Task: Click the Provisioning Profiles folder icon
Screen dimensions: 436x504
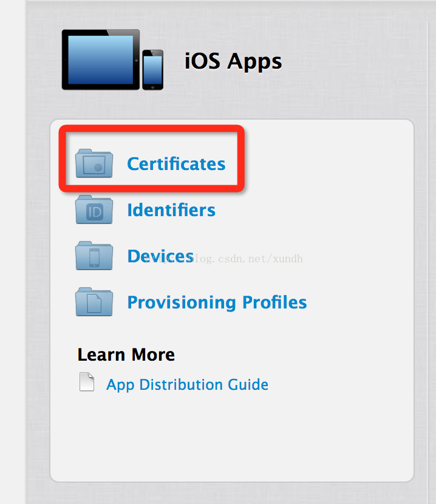Action: click(x=94, y=302)
